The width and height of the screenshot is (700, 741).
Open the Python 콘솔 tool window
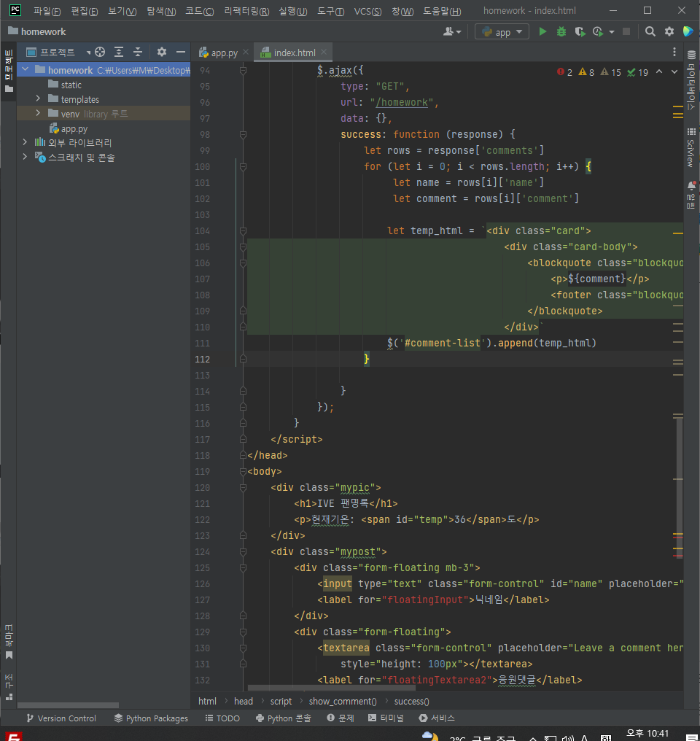click(284, 718)
